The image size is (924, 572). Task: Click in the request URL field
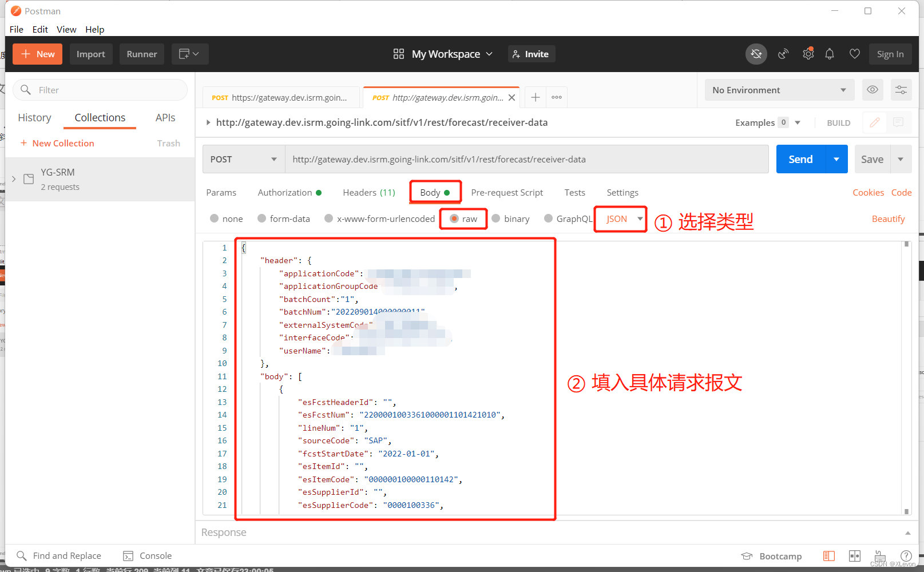pos(526,159)
